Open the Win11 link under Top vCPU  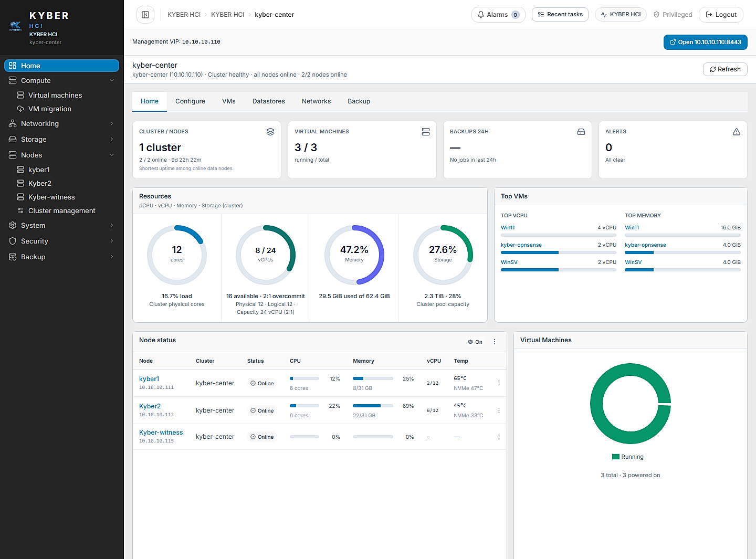coord(508,228)
